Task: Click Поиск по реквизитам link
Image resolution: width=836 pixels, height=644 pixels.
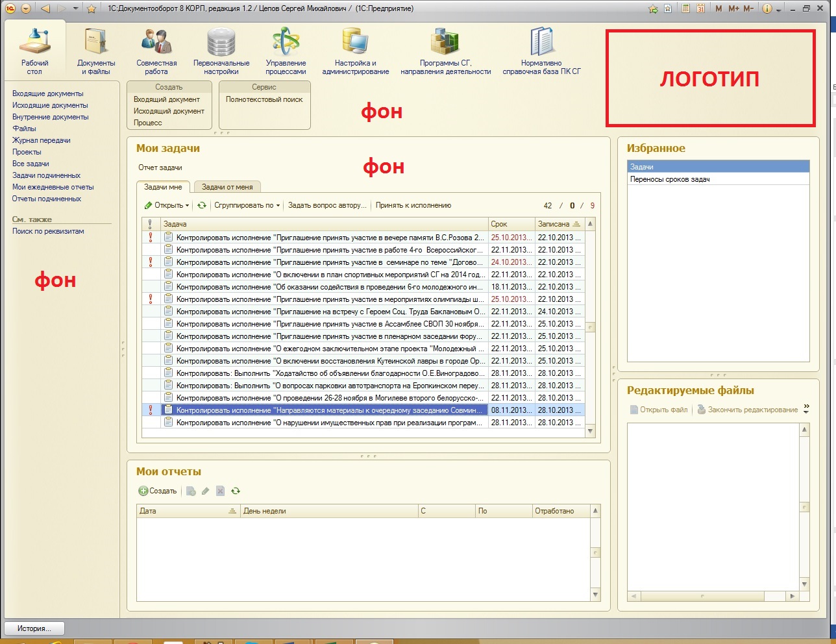Action: coord(48,231)
